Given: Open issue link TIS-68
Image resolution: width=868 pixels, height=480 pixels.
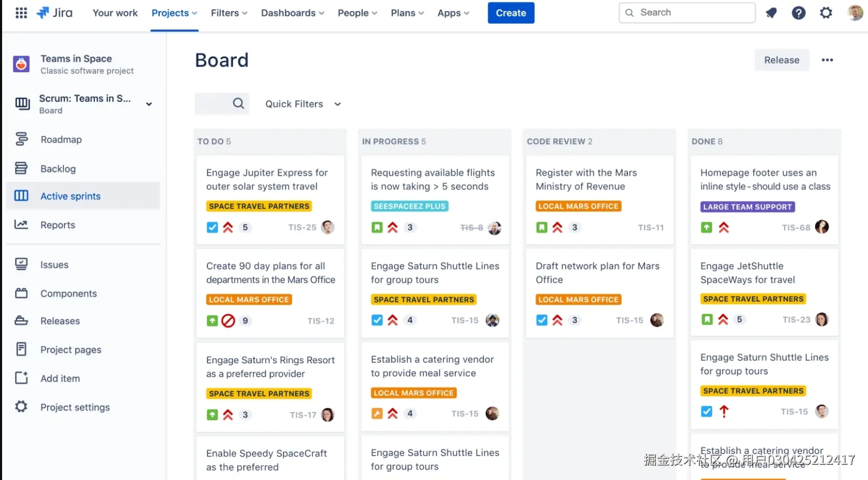Looking at the screenshot, I should [x=796, y=228].
